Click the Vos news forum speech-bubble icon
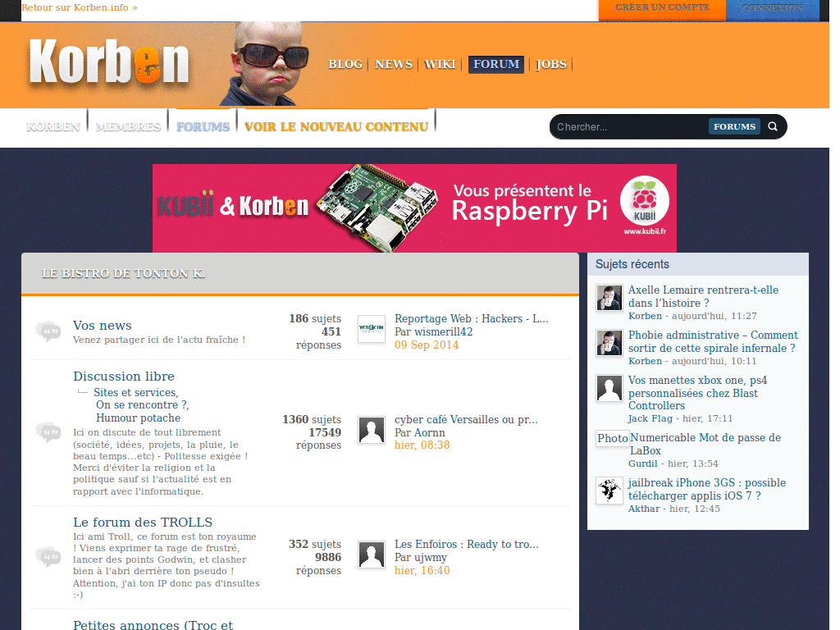 click(48, 331)
